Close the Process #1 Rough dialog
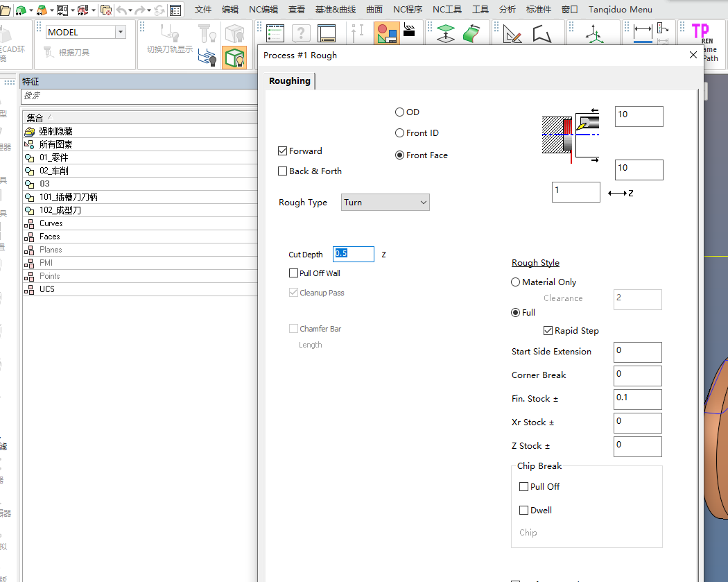The image size is (728, 582). [693, 55]
